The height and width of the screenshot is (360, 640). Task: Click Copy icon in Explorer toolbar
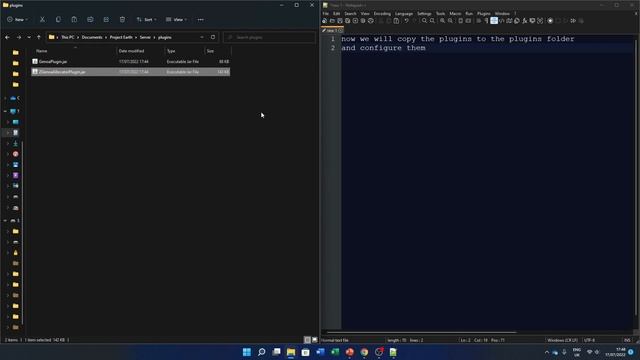click(58, 19)
